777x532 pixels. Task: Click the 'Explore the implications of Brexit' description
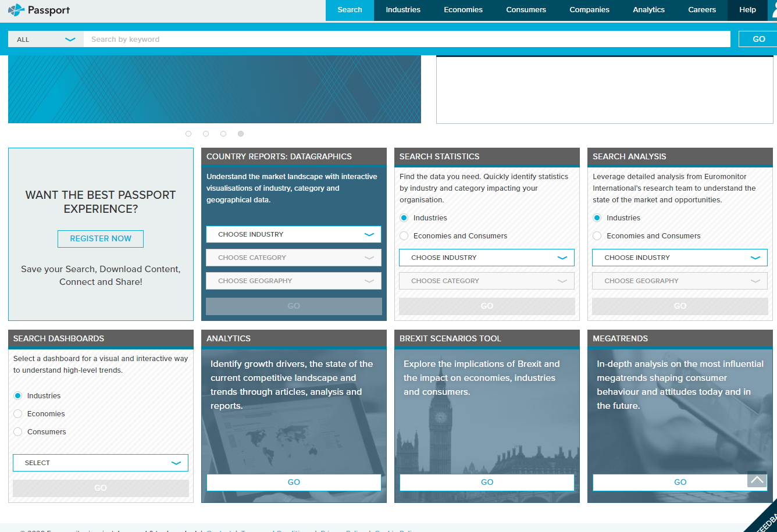pos(482,378)
